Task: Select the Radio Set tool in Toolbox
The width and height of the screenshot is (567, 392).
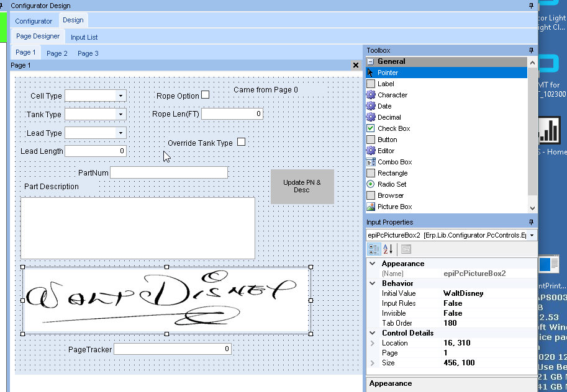Action: (x=391, y=184)
